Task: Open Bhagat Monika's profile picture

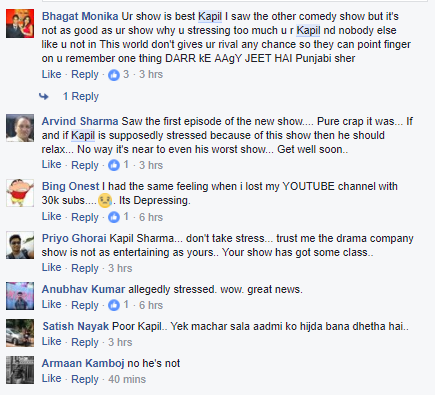Action: 20,24
